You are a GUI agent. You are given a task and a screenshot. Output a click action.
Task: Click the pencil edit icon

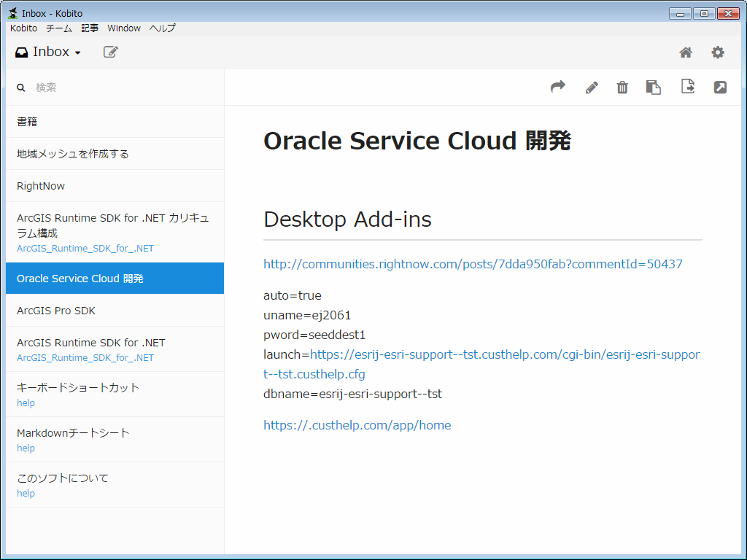click(x=592, y=87)
